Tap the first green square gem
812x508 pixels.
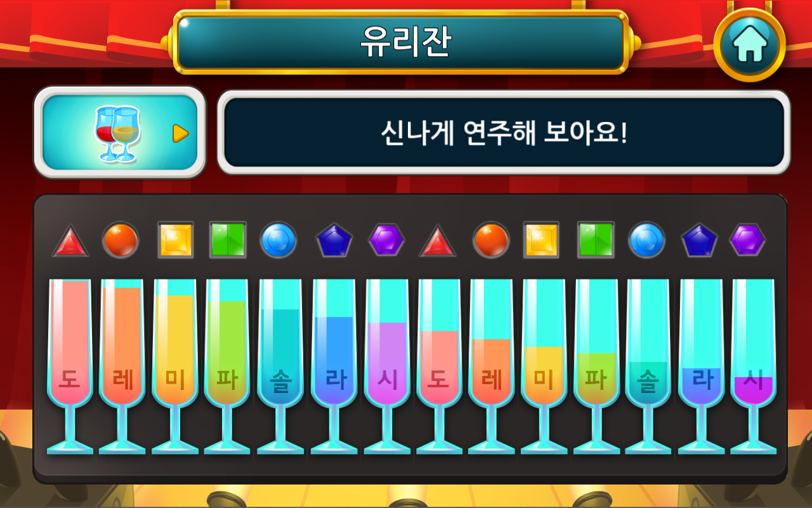[228, 240]
